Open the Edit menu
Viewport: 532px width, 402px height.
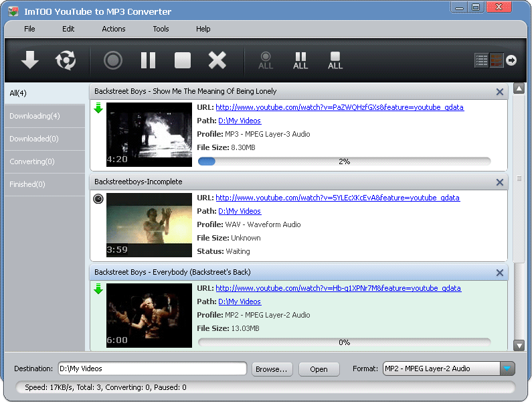coord(68,29)
